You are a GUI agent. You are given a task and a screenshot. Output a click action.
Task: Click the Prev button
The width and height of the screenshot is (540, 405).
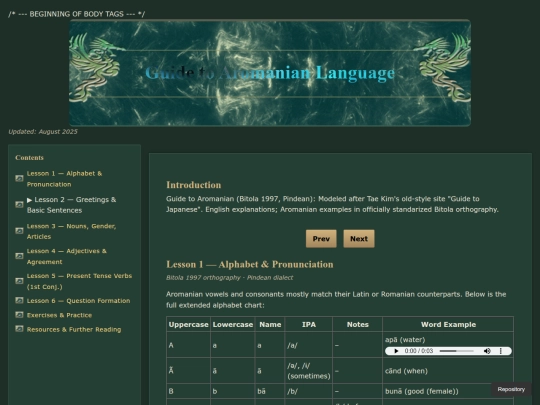coord(321,239)
